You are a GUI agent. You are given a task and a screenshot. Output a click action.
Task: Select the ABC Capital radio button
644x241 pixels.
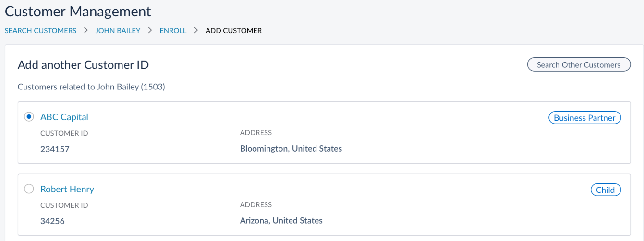pyautogui.click(x=29, y=117)
